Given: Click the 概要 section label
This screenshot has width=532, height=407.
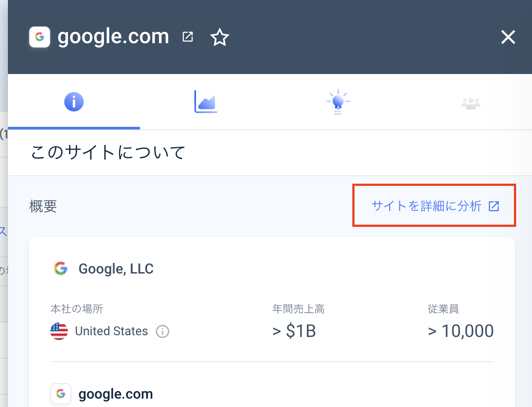Looking at the screenshot, I should [43, 206].
